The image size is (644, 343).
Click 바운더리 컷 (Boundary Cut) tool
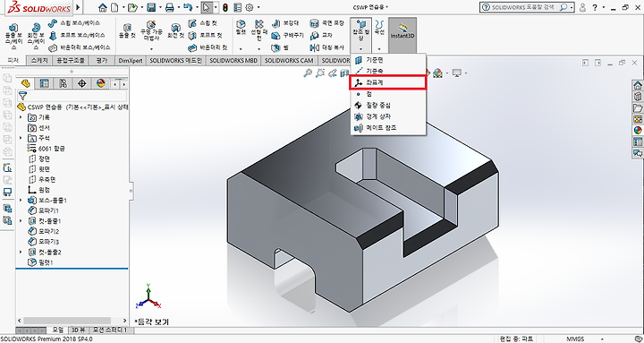click(x=208, y=47)
